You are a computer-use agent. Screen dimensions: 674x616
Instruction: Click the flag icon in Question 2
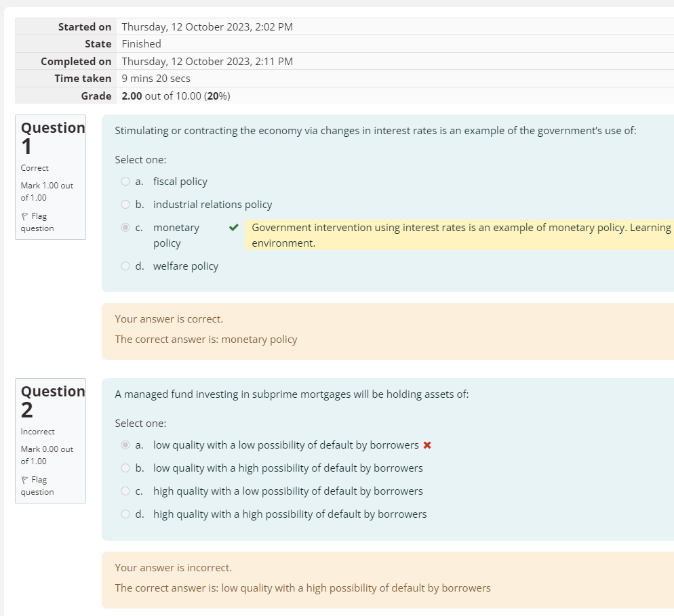point(24,480)
